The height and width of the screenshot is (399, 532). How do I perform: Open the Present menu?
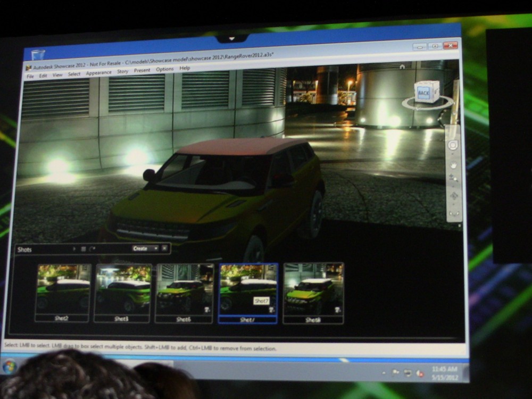tap(142, 71)
